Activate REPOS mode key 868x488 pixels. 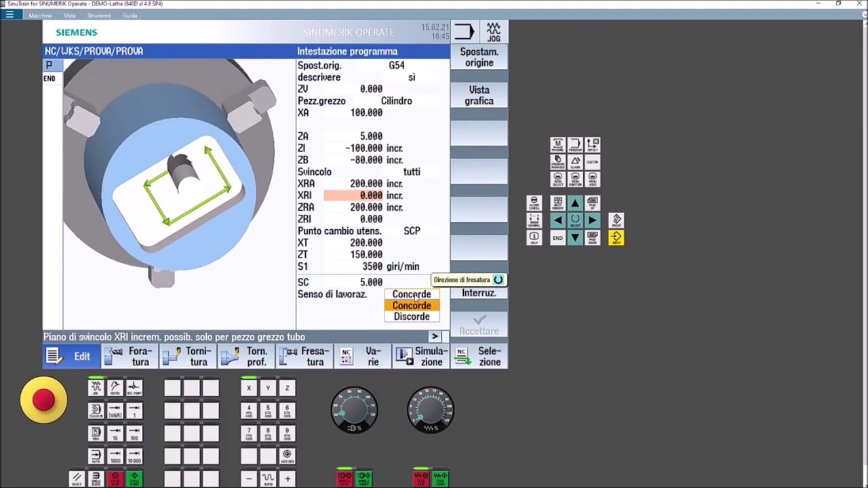pos(115,388)
